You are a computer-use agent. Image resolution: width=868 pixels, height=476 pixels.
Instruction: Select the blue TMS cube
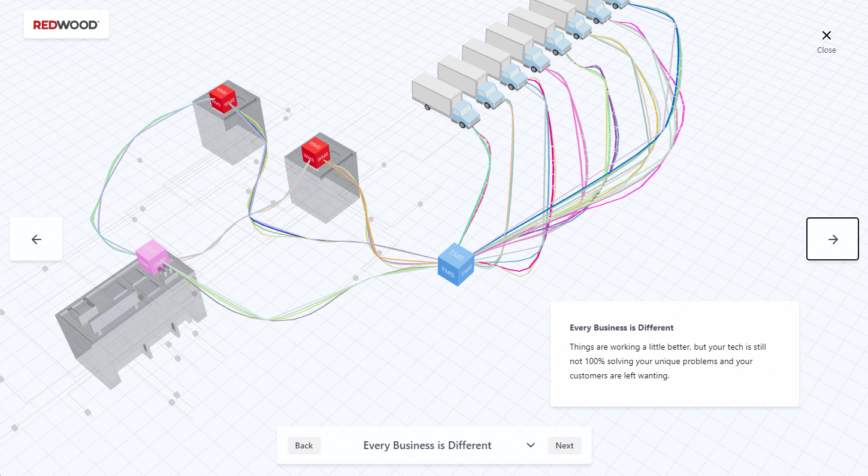(x=456, y=264)
